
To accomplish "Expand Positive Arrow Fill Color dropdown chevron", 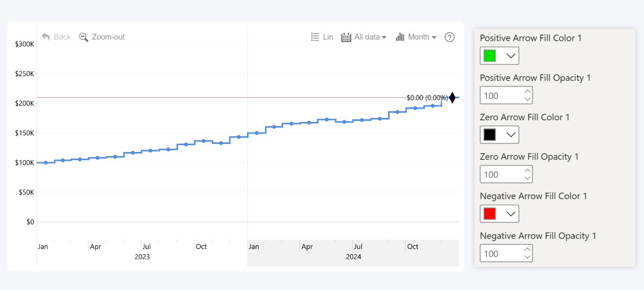I will point(511,56).
